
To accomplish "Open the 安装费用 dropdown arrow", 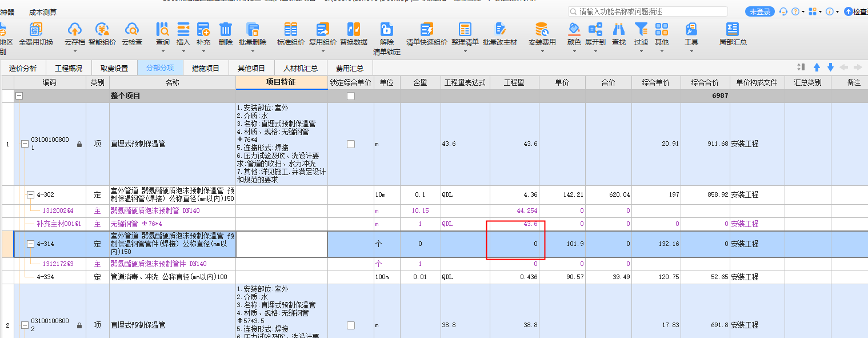I will pyautogui.click(x=542, y=51).
